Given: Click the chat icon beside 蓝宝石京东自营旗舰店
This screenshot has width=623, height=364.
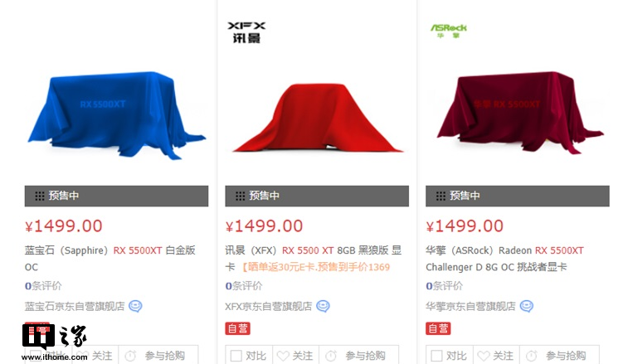Looking at the screenshot, I should 135,306.
